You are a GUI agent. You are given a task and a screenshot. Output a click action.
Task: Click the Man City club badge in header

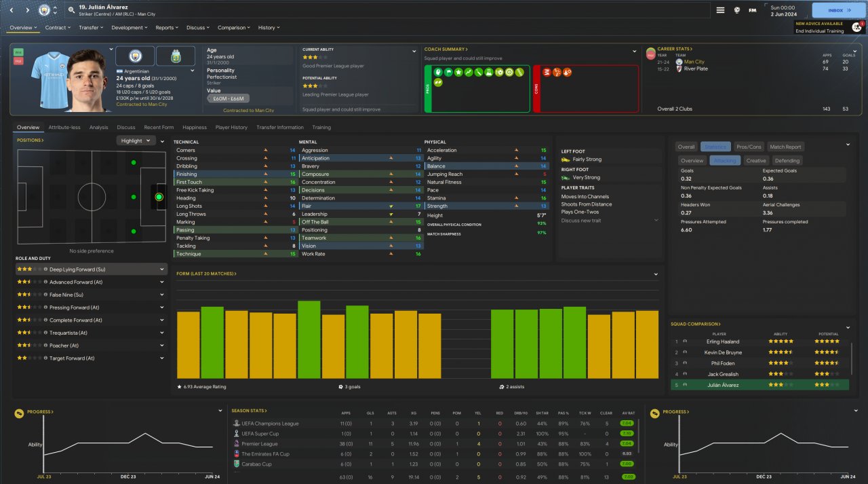tap(44, 10)
